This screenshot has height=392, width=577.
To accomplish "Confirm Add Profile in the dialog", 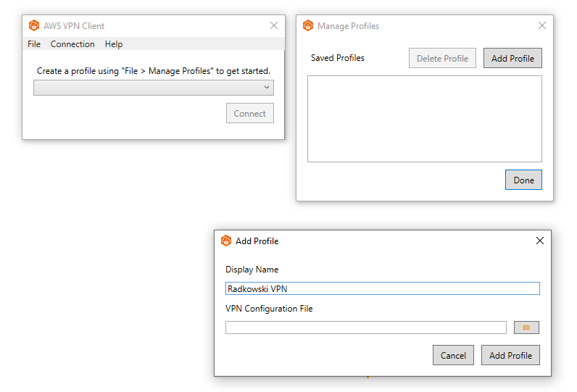I will tap(510, 355).
